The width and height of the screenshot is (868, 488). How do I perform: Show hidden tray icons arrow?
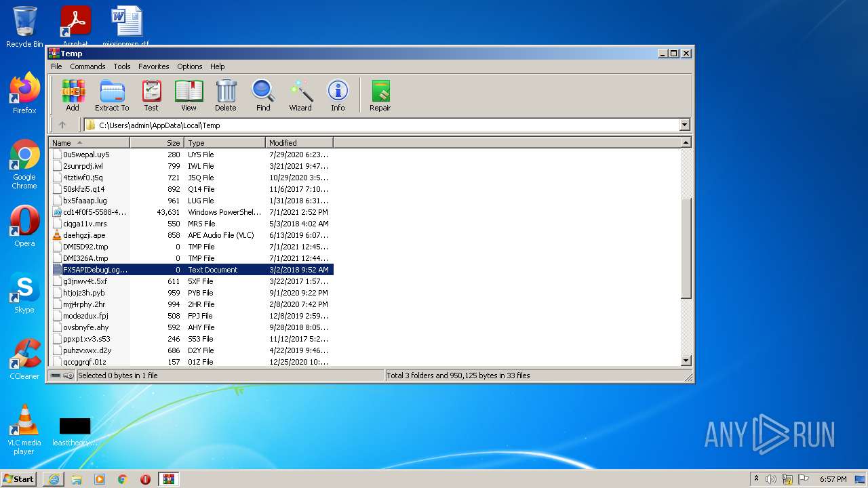click(756, 479)
